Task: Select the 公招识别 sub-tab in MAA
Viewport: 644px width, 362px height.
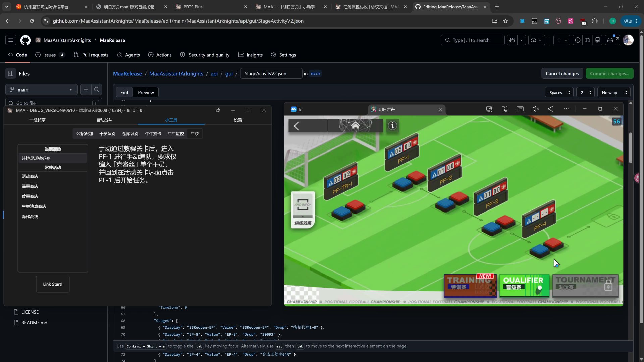Action: click(x=85, y=134)
